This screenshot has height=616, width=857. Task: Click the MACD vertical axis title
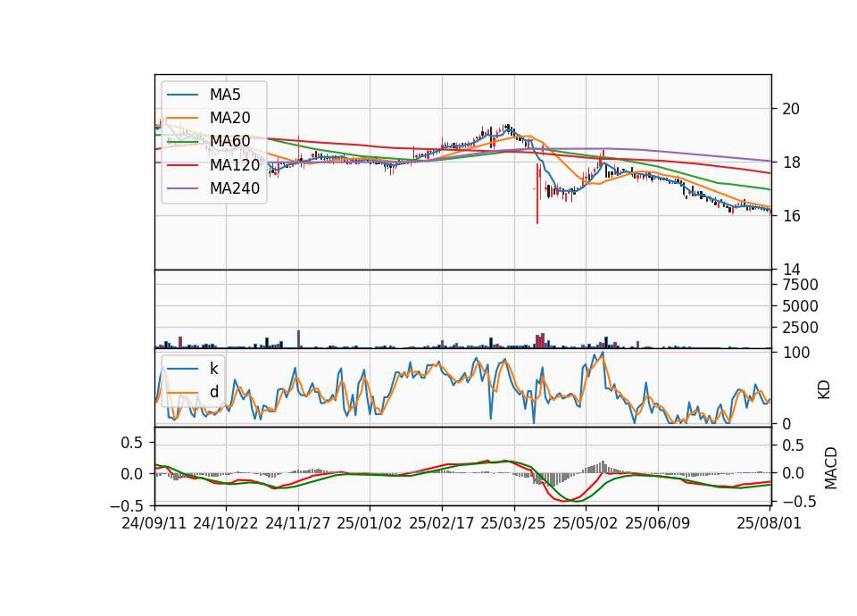(x=831, y=468)
